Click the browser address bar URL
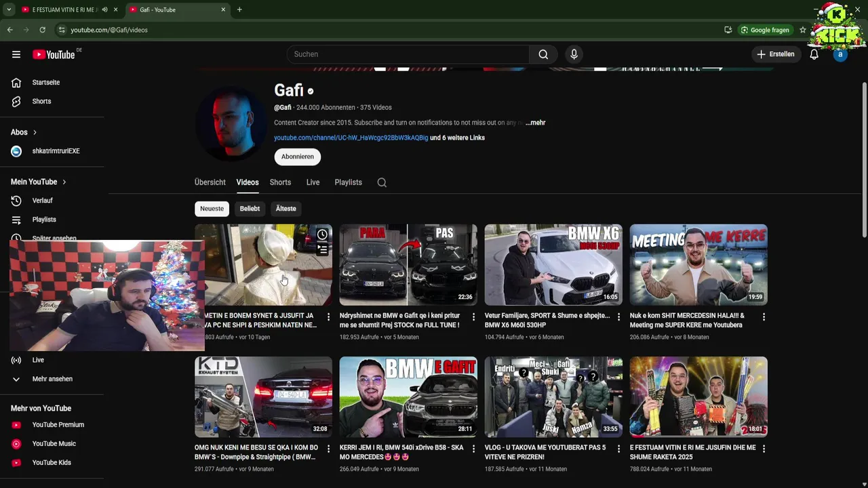The image size is (868, 488). click(x=109, y=30)
